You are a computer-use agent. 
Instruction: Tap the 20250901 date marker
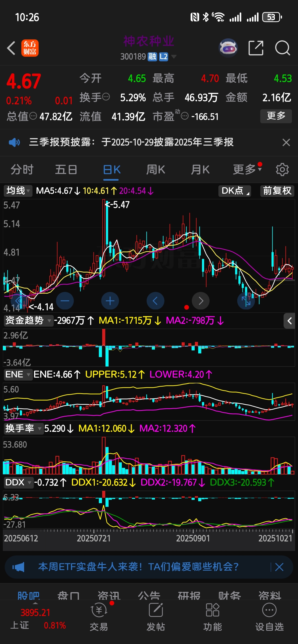pyautogui.click(x=193, y=538)
